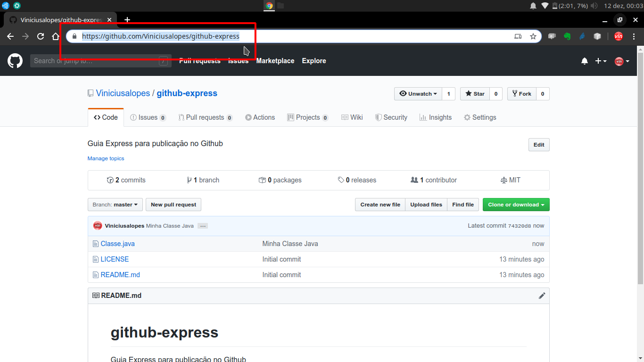
Task: View 0 packages link
Action: point(280,180)
